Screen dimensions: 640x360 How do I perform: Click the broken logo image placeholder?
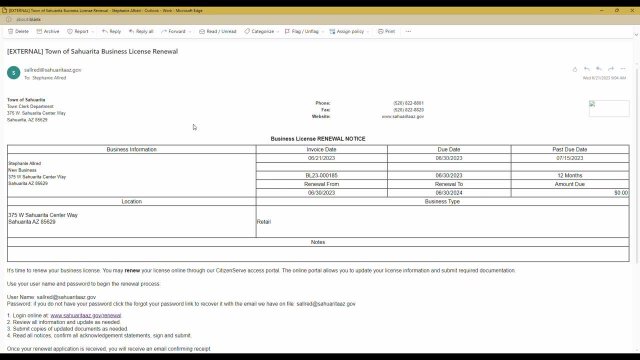click(609, 109)
